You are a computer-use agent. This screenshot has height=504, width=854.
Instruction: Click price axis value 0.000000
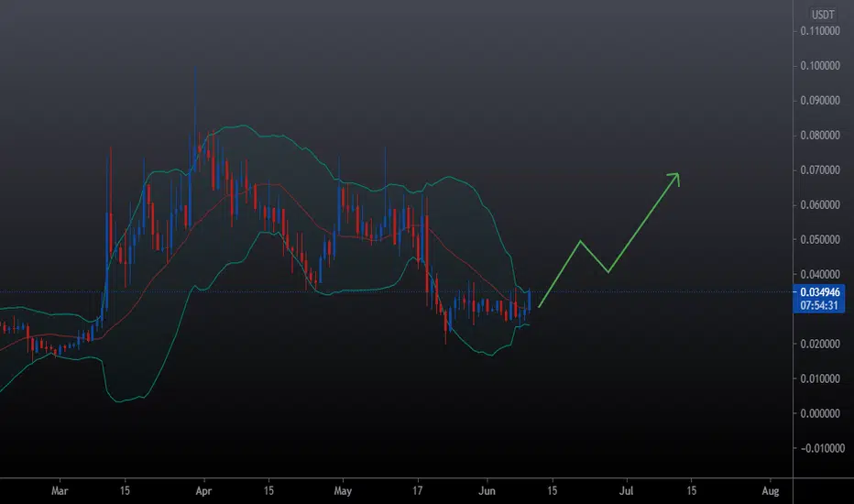coord(820,413)
